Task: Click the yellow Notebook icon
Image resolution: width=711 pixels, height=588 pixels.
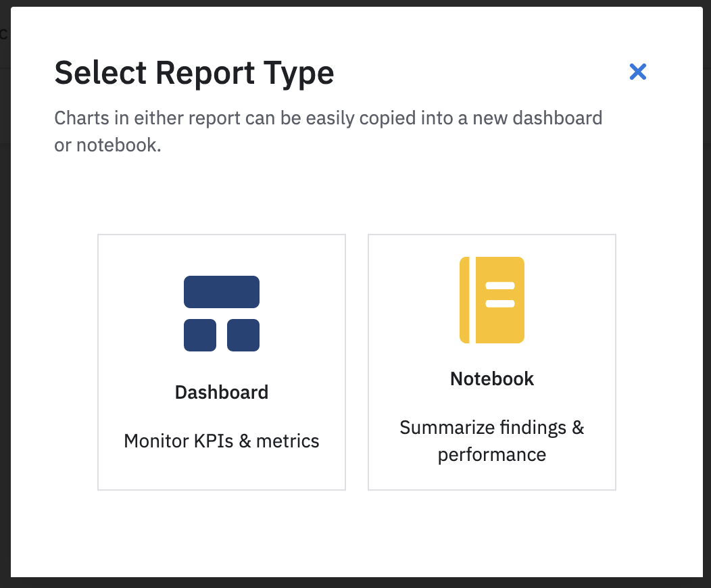Action: pyautogui.click(x=492, y=300)
